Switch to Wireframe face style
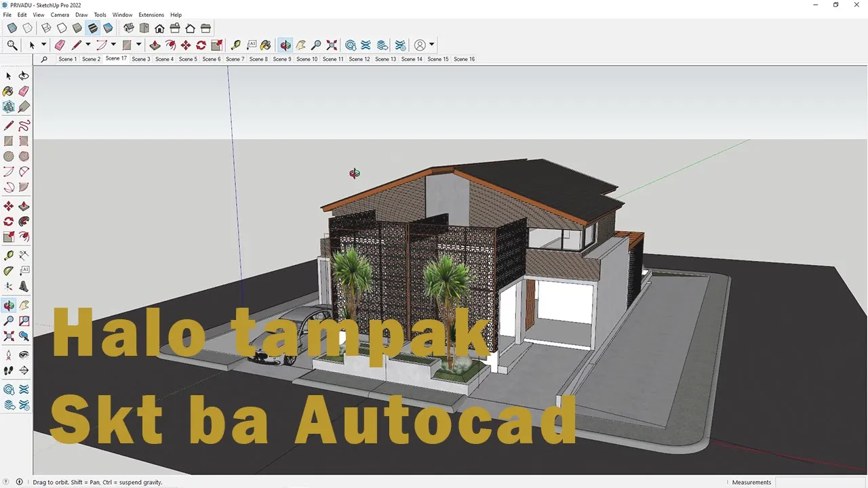This screenshot has width=868, height=488. pyautogui.click(x=46, y=28)
